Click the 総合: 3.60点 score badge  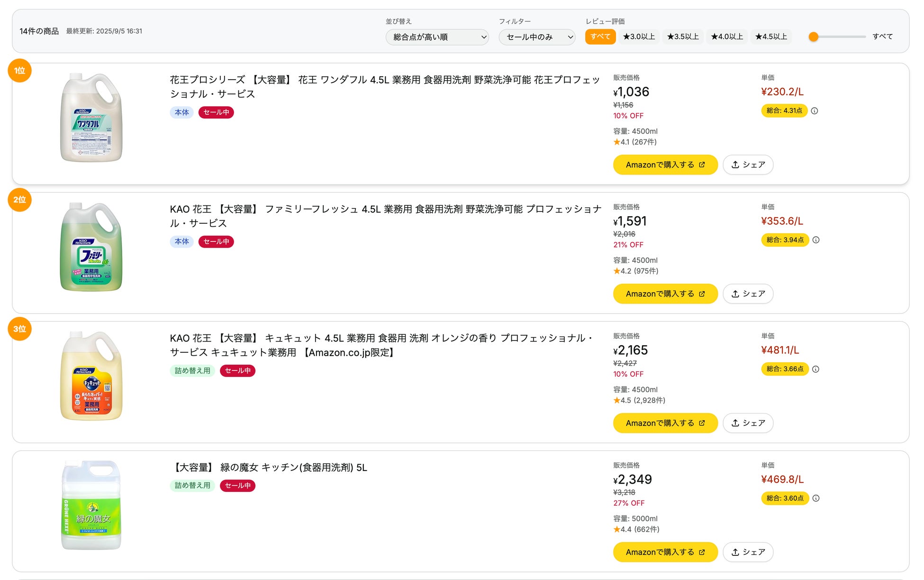point(785,498)
